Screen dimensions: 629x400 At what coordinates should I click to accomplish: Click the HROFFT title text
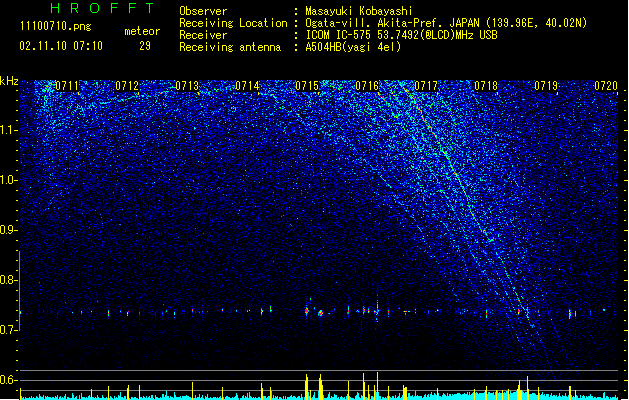(103, 8)
